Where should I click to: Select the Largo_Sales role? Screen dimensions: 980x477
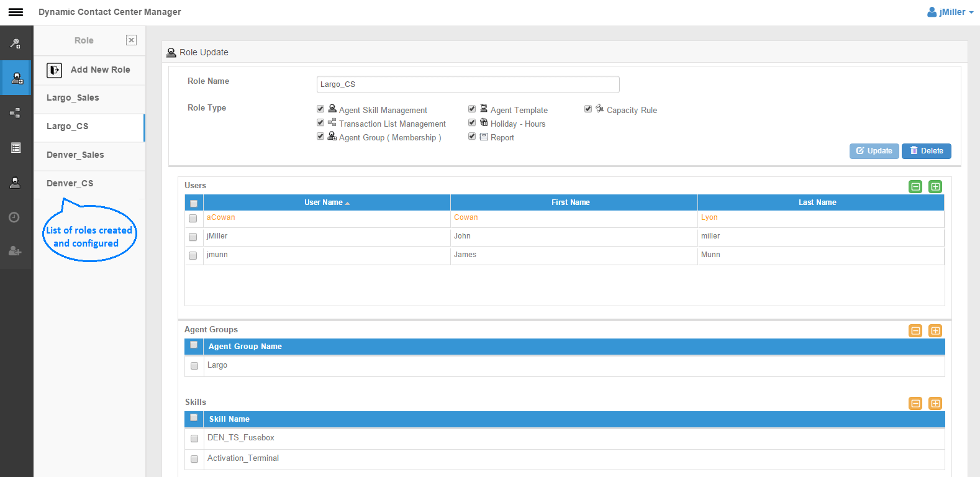[x=89, y=98]
